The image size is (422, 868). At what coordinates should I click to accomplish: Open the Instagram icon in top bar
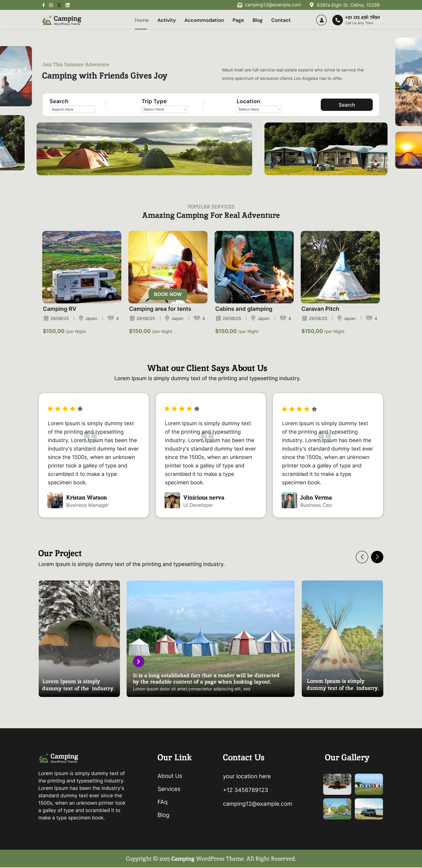click(51, 5)
